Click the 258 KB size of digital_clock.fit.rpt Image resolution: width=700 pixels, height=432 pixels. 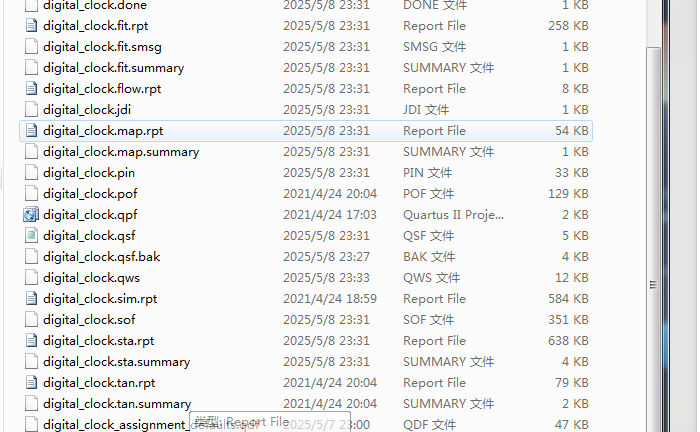(568, 26)
